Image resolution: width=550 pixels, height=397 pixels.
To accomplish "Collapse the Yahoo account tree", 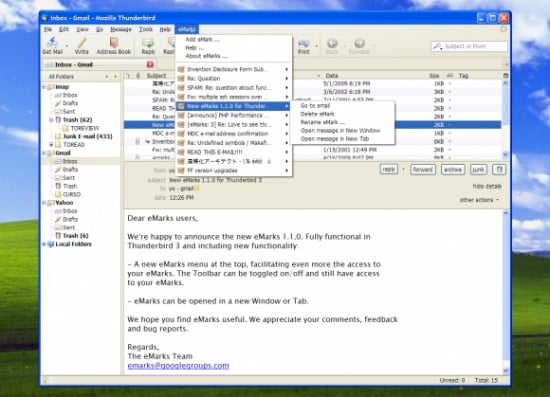I will pyautogui.click(x=44, y=203).
